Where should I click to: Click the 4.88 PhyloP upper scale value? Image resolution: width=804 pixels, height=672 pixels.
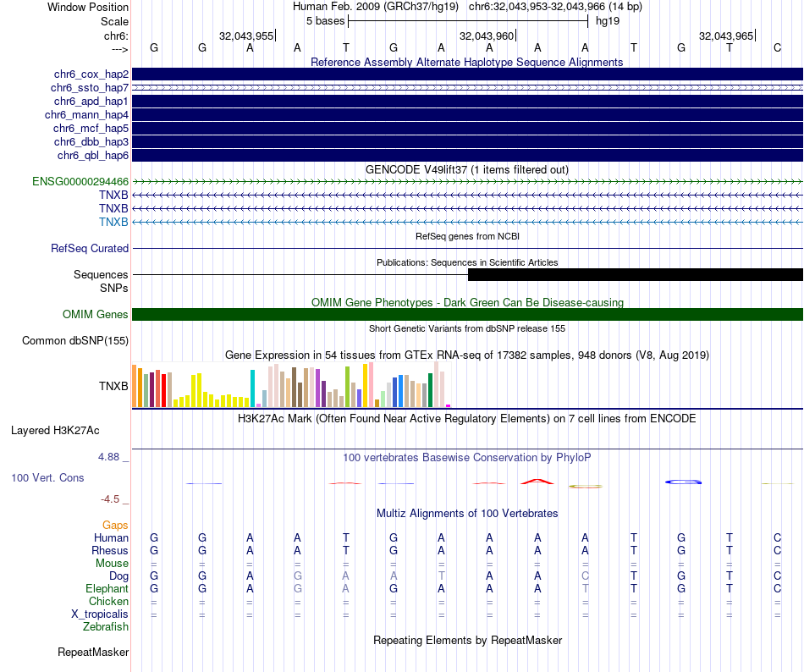tap(108, 457)
